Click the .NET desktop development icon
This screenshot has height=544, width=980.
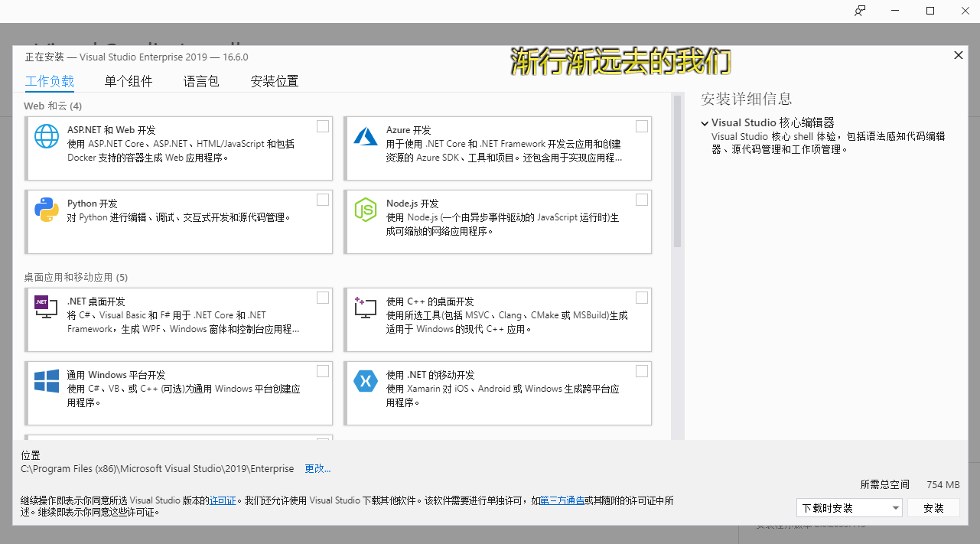coord(47,307)
